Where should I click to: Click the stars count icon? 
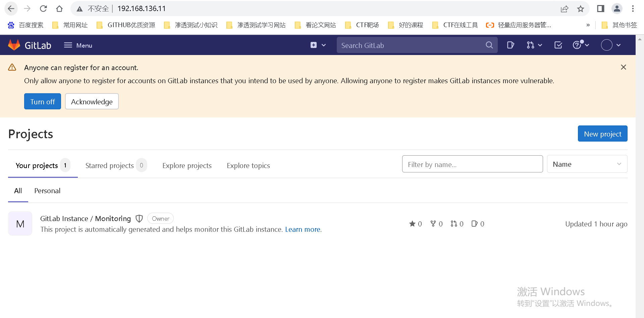412,224
